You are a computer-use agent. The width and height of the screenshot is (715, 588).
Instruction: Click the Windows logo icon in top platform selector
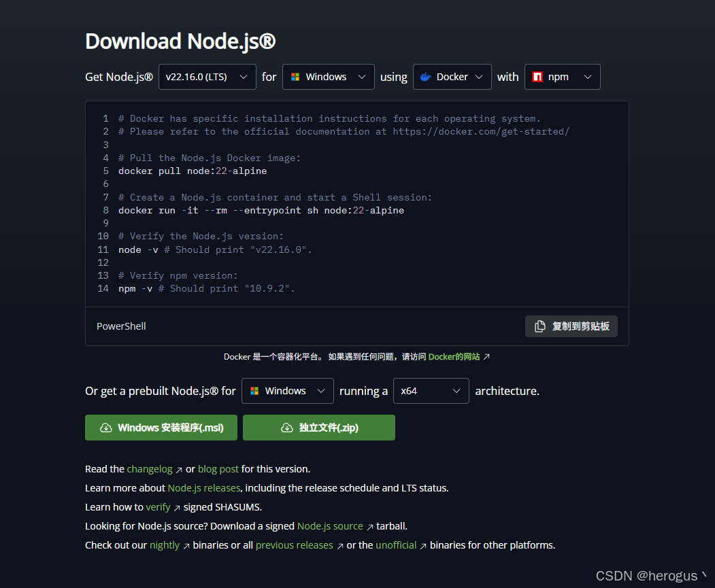tap(295, 77)
